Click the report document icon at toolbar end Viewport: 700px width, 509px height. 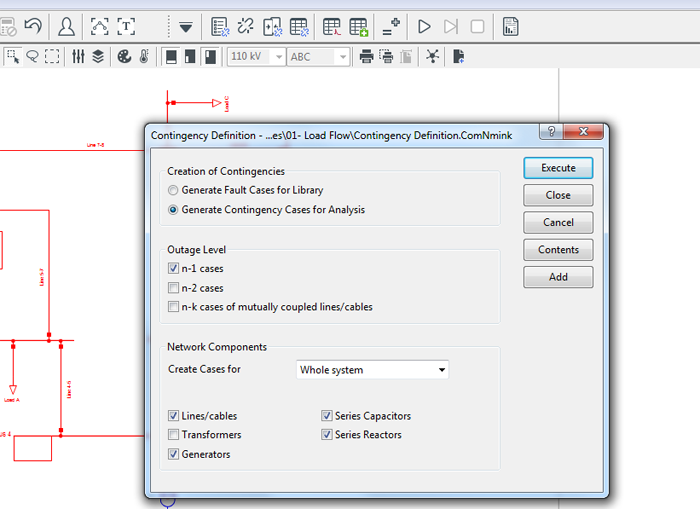(510, 26)
